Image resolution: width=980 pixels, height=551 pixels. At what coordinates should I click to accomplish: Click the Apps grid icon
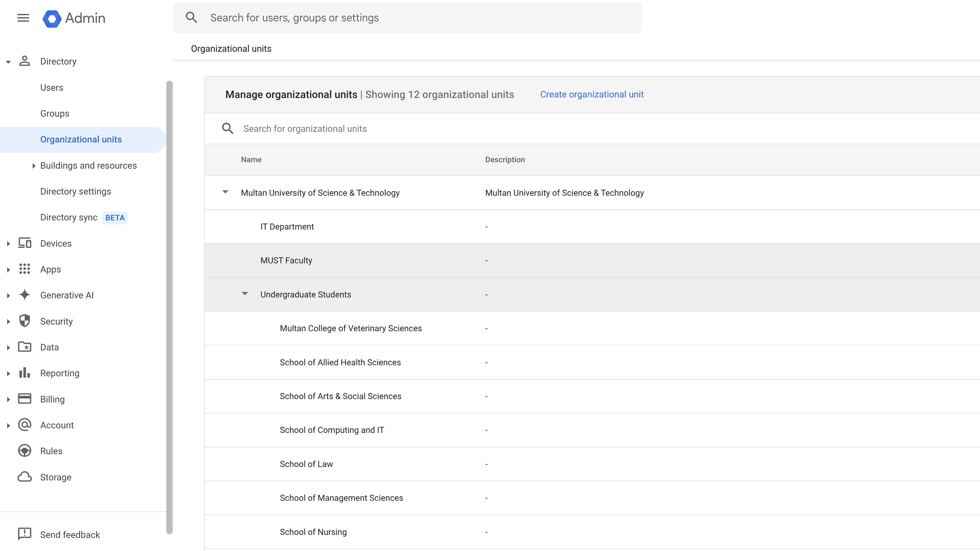coord(25,269)
